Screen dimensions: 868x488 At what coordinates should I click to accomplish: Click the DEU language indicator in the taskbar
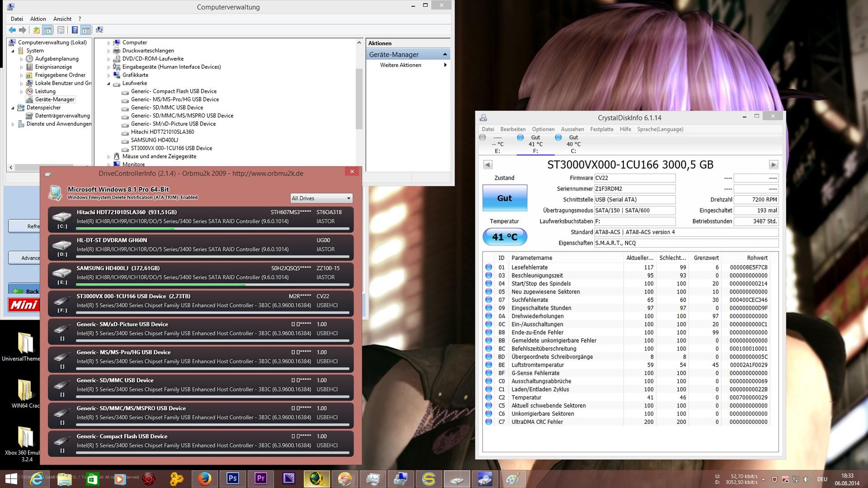pos(822,479)
